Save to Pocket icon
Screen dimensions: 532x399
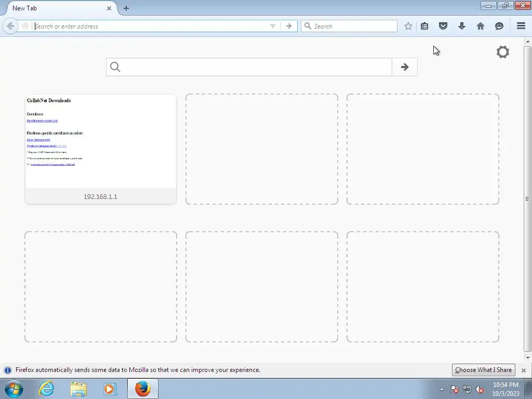point(443,26)
